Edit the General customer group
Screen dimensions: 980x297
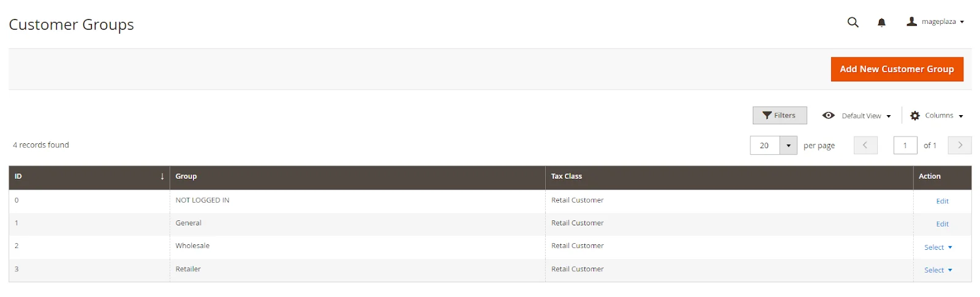942,224
